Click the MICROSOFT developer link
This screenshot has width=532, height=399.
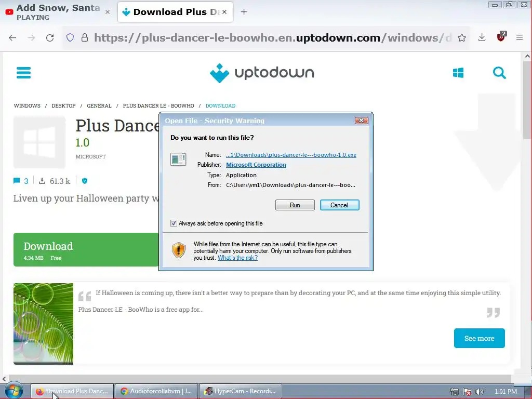90,157
